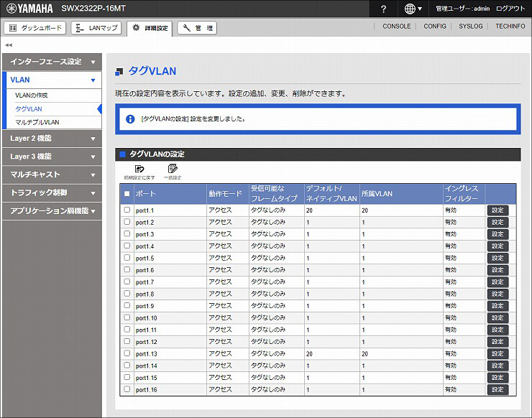Click the YAMAHA logo
The height and width of the screenshot is (418, 532).
coord(30,9)
